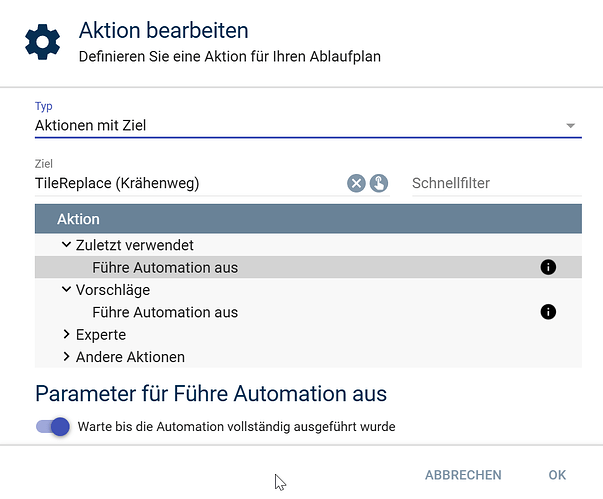Click the gear icon beside Aktion bearbeiten
This screenshot has height=499, width=603.
pos(42,43)
